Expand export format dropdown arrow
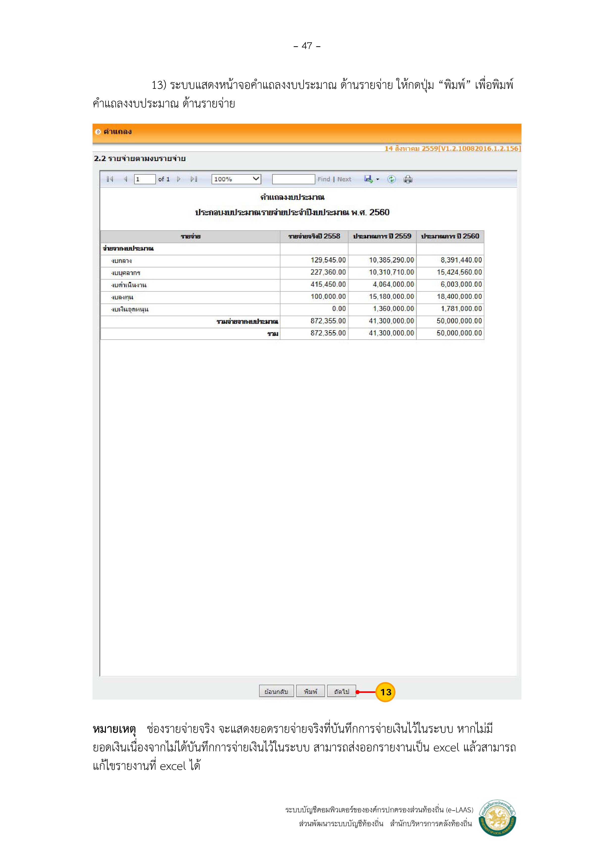The image size is (614, 868). (x=378, y=180)
